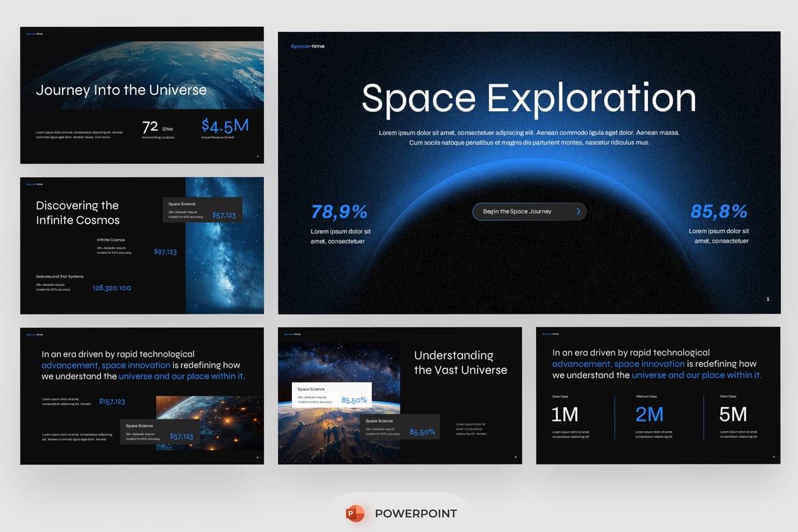
Task: Click the 72 Sites number
Action: click(150, 127)
